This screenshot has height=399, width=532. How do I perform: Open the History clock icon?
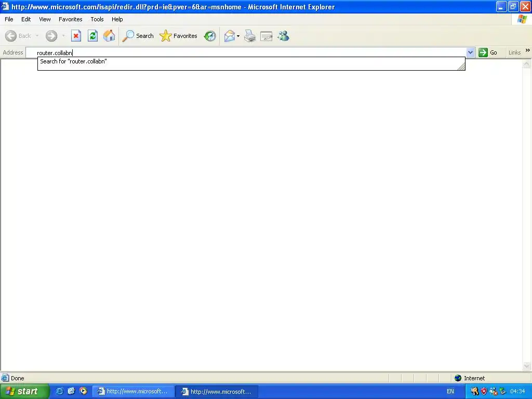click(x=210, y=36)
